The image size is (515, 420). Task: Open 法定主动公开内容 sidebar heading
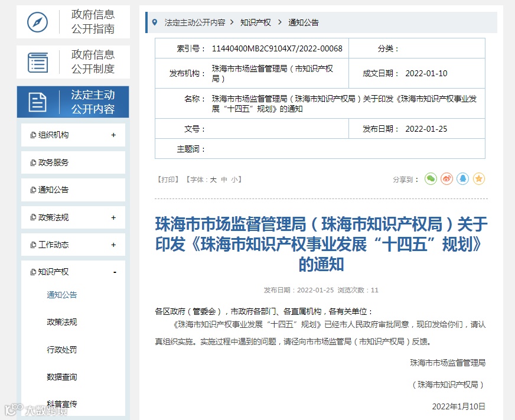click(x=73, y=102)
